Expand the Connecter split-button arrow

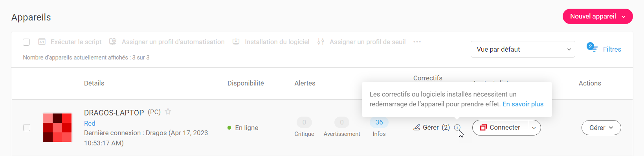click(x=534, y=128)
